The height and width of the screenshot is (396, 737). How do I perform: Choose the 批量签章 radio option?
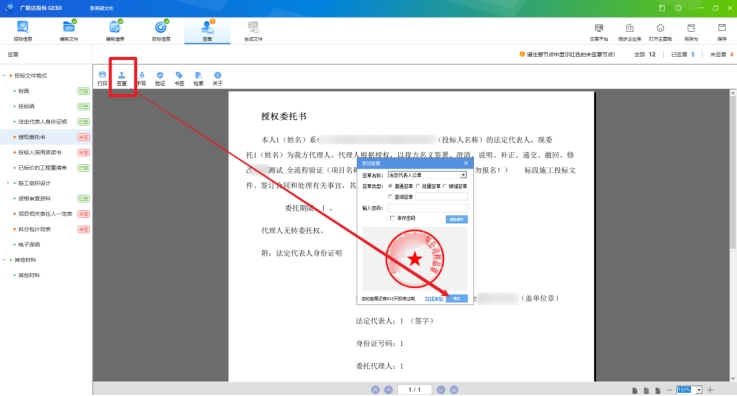click(418, 186)
